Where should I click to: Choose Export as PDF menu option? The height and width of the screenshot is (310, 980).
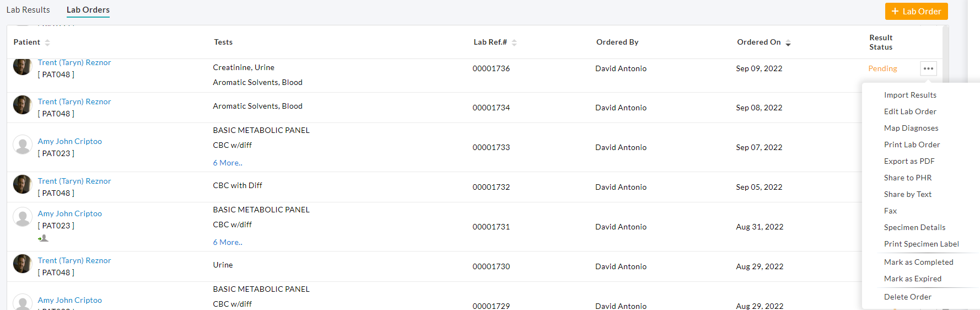tap(909, 161)
